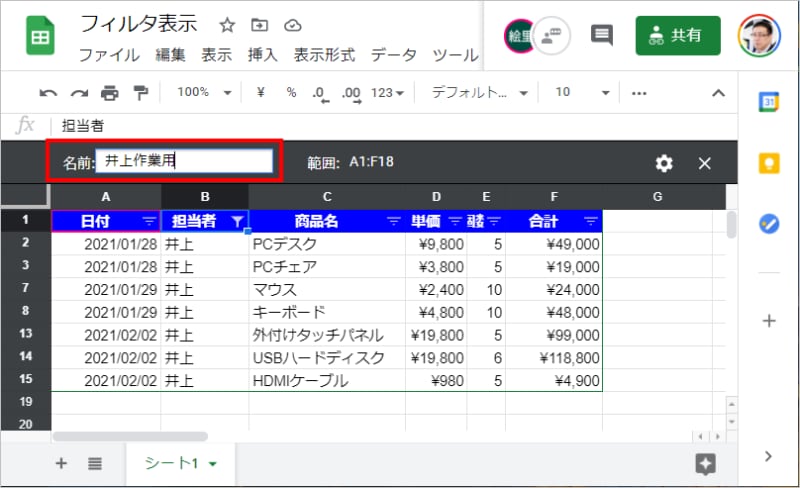The width and height of the screenshot is (800, 488).
Task: Close the filter view with X
Action: 705,163
